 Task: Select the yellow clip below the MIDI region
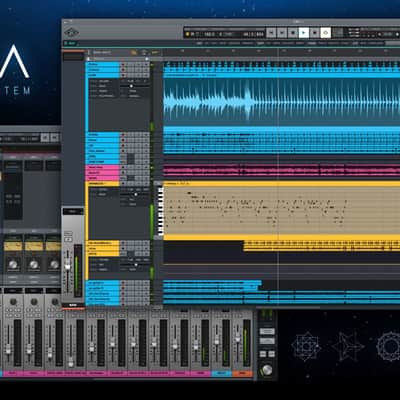click(322, 246)
